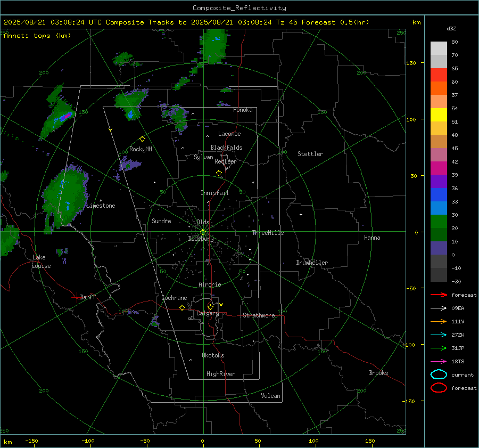
Task: Select the orange 57-60 dBZ color swatch
Action: pyautogui.click(x=439, y=88)
